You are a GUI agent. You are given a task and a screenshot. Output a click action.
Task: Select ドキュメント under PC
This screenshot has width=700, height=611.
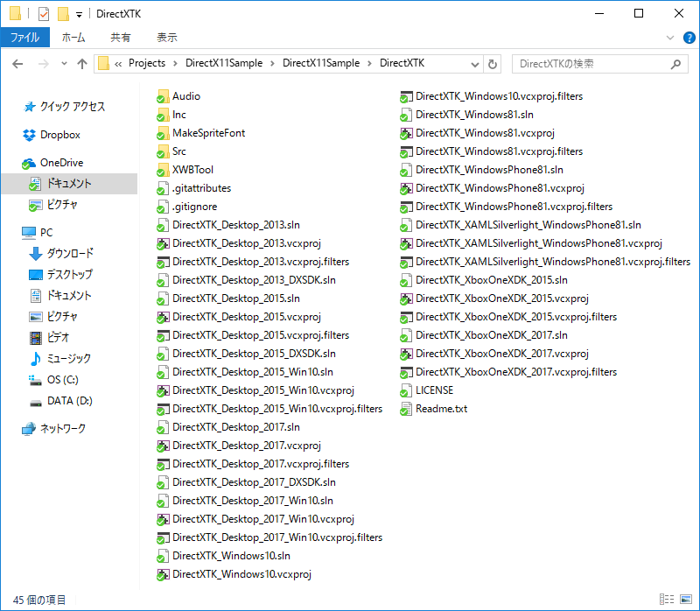pos(70,296)
